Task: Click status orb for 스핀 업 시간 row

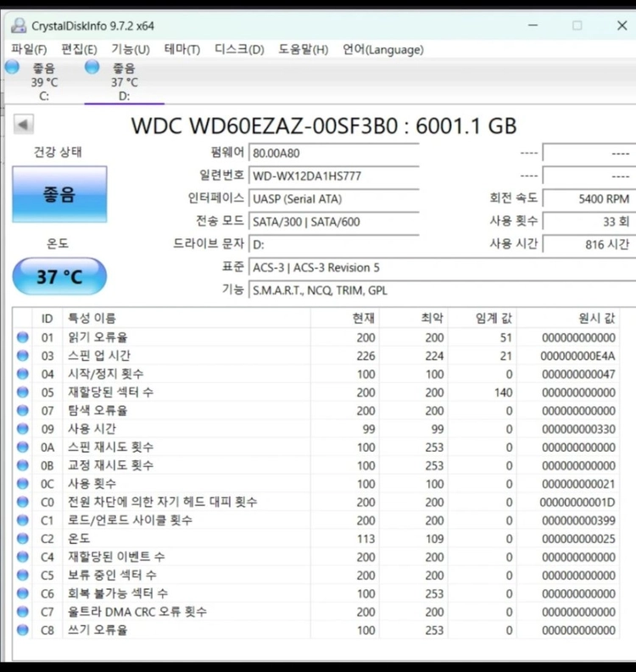Action: (23, 355)
